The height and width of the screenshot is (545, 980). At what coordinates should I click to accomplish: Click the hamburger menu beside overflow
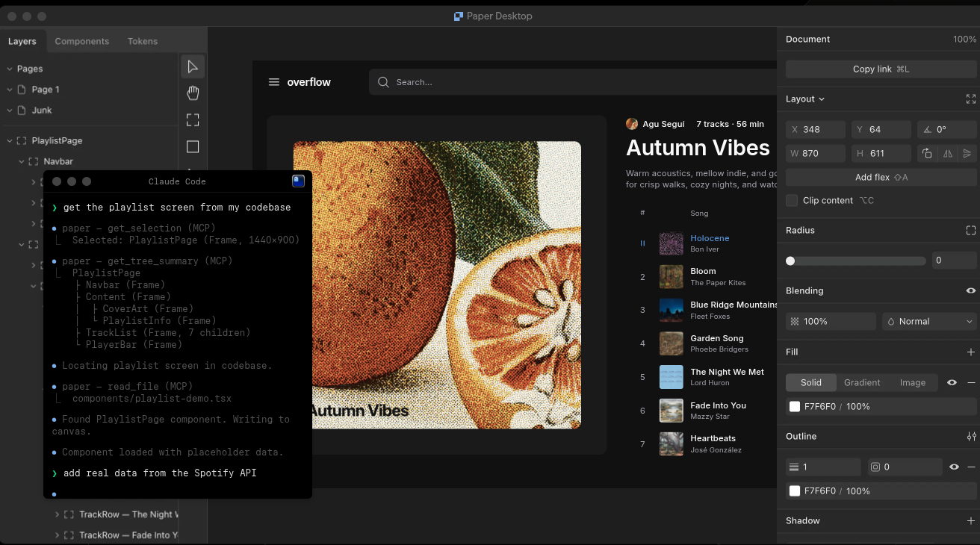pos(274,82)
